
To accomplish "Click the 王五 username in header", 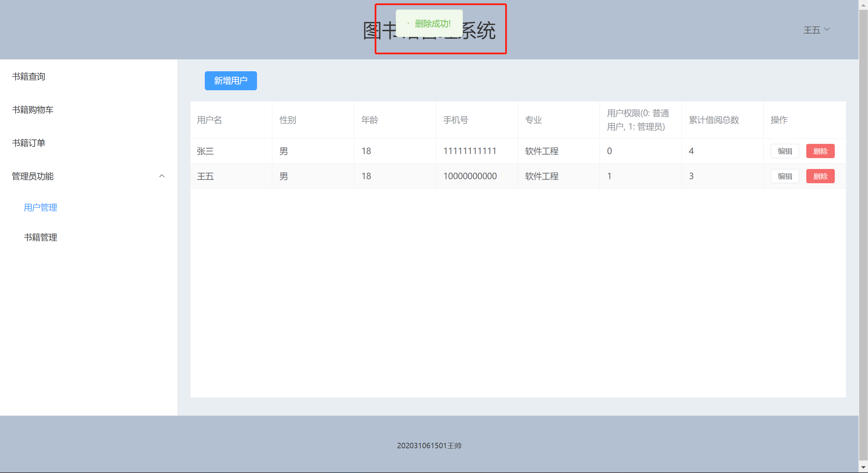I will [812, 30].
